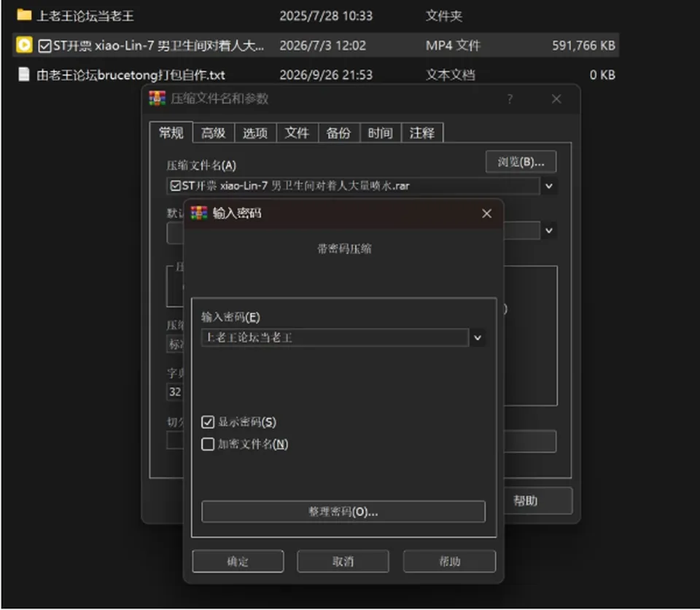Close the 压缩文件名和参数 dialog window
700x610 pixels.
(556, 98)
